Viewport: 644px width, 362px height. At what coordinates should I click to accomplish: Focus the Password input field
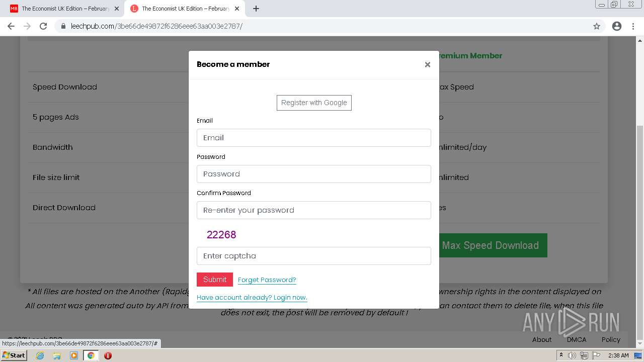[314, 174]
